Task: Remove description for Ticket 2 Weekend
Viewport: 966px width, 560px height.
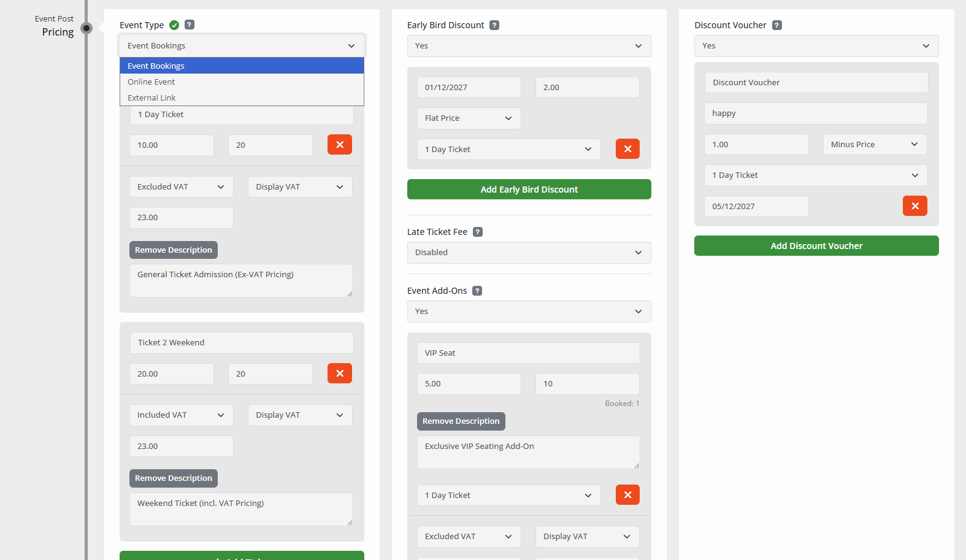Action: point(174,478)
